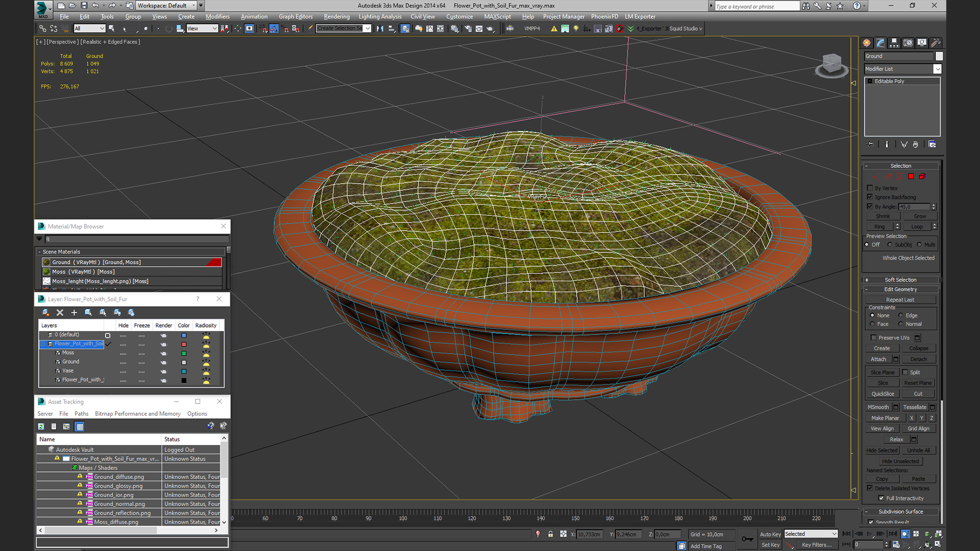Expand Editable Poly stack entry

click(x=870, y=81)
